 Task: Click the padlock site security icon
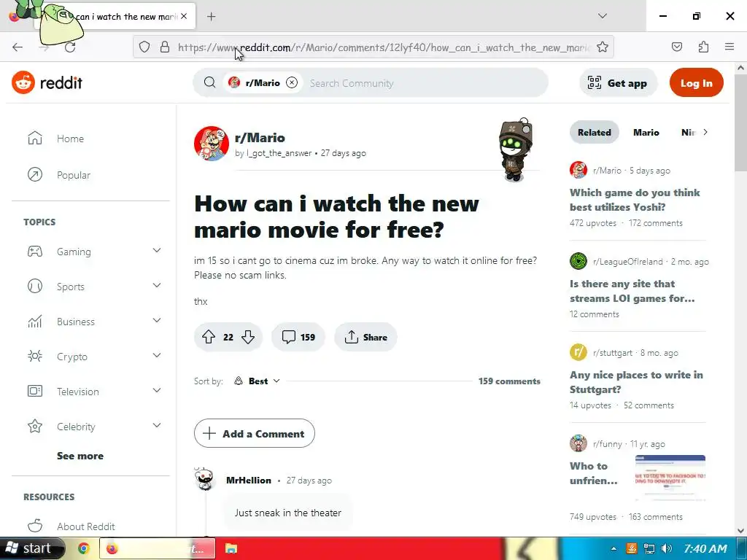165,47
